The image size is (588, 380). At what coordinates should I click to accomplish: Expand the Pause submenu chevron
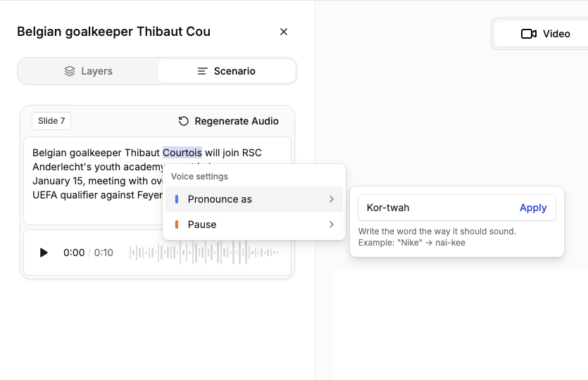[x=332, y=224]
